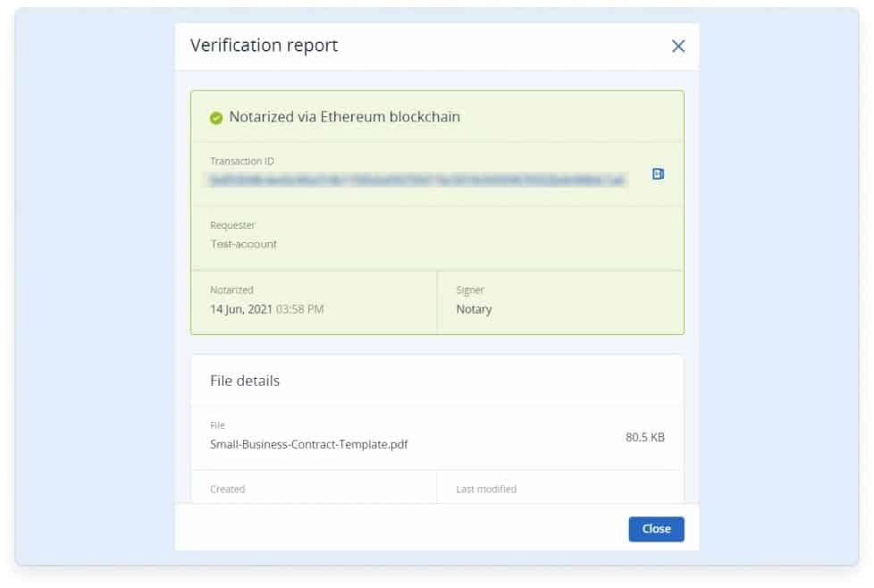
Task: Click the File details section heading
Action: point(245,381)
